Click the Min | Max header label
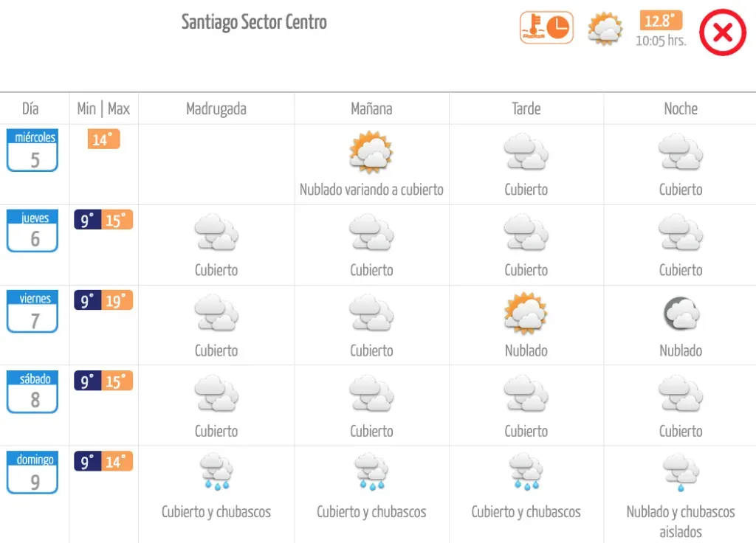 coord(103,108)
